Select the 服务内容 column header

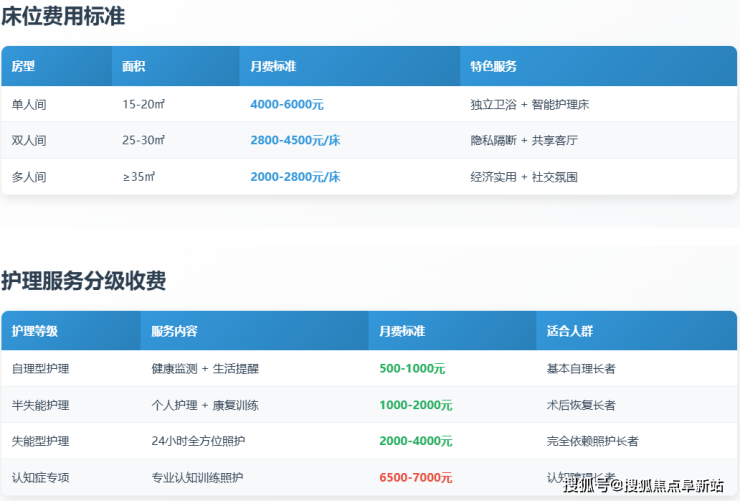point(174,331)
